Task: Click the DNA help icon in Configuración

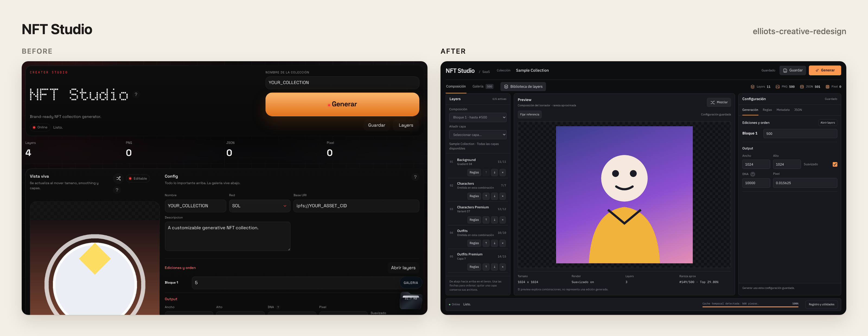Action: coord(753,174)
